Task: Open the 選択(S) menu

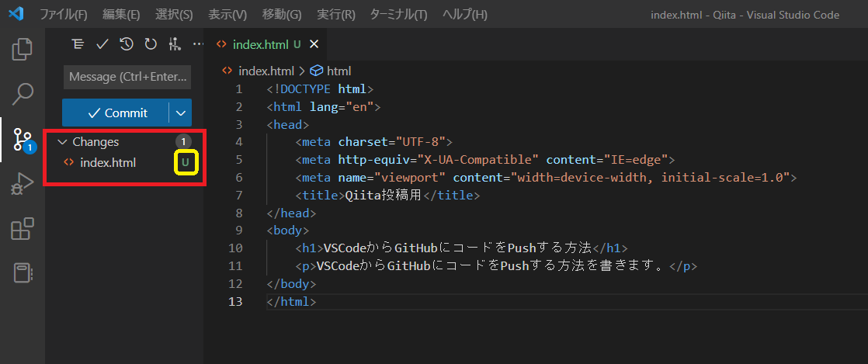Action: point(174,15)
